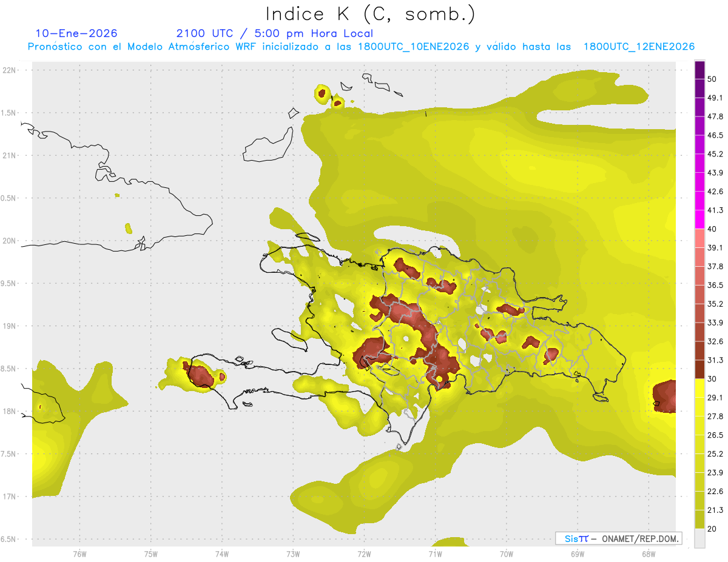Click the "49.1" value on the color scale
The height and width of the screenshot is (562, 728).
pos(715,98)
